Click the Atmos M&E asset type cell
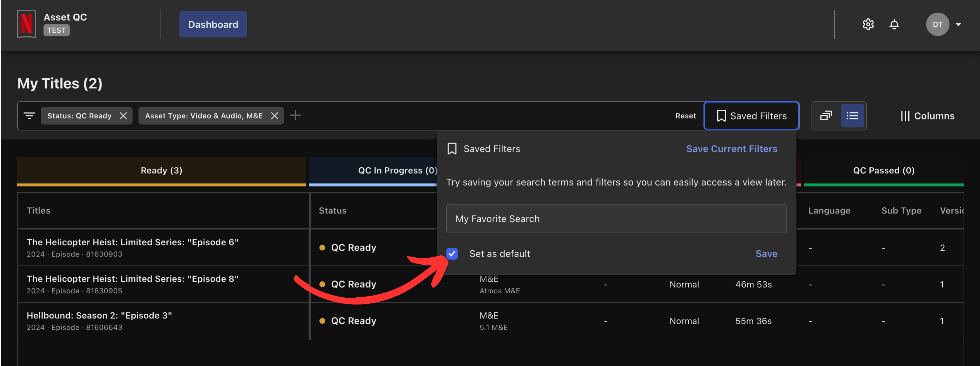The height and width of the screenshot is (366, 980). (500, 291)
